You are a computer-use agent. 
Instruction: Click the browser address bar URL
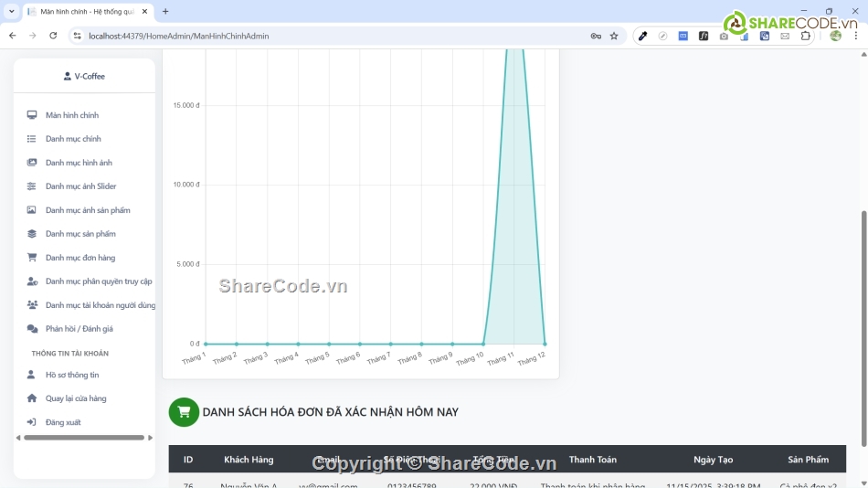tap(178, 36)
